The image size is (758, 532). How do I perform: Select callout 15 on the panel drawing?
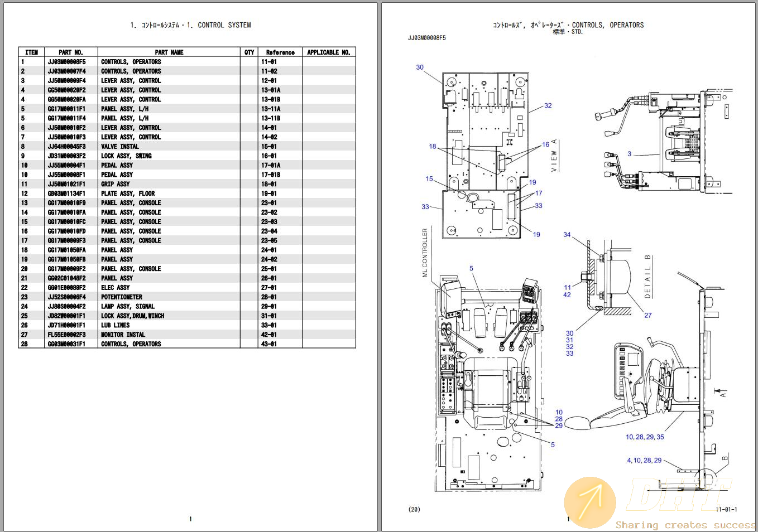(429, 179)
